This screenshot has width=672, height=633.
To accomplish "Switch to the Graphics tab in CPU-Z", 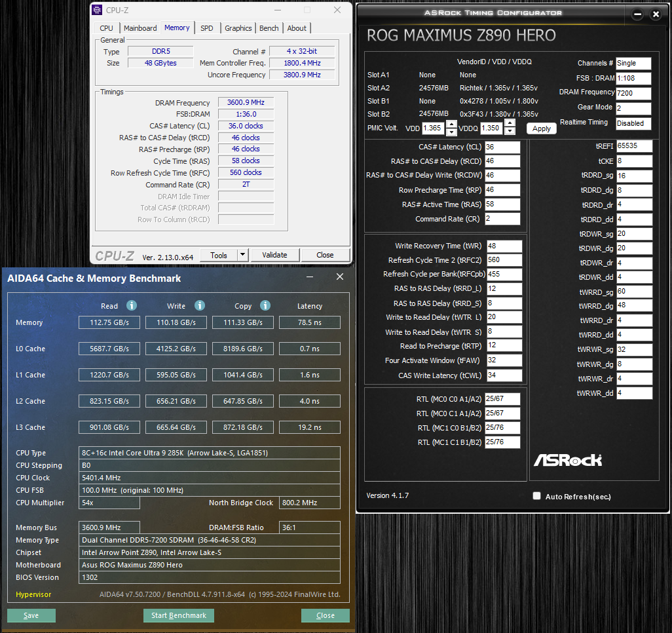I will 238,28.
